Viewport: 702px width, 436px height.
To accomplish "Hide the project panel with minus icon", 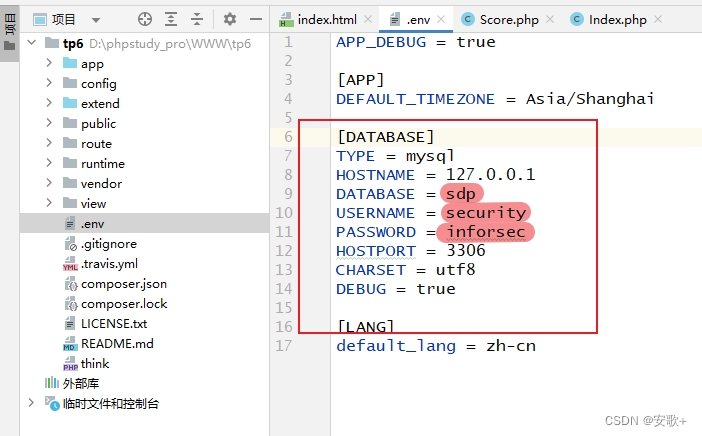I will (x=255, y=19).
